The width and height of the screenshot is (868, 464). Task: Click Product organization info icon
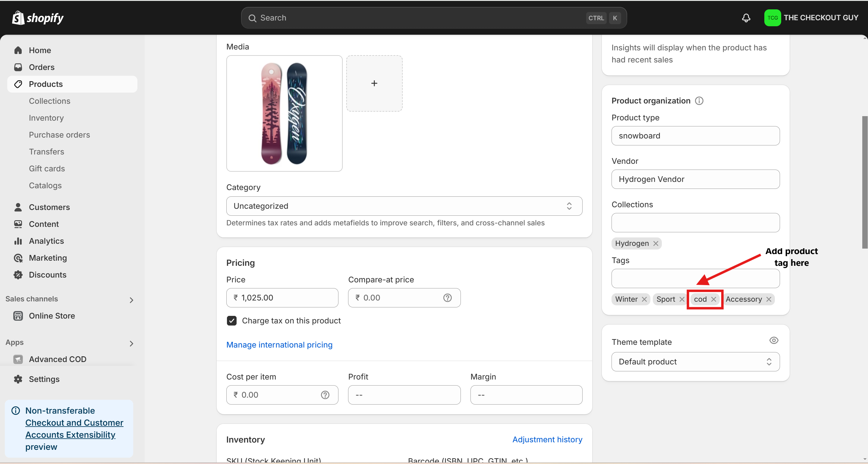point(699,101)
